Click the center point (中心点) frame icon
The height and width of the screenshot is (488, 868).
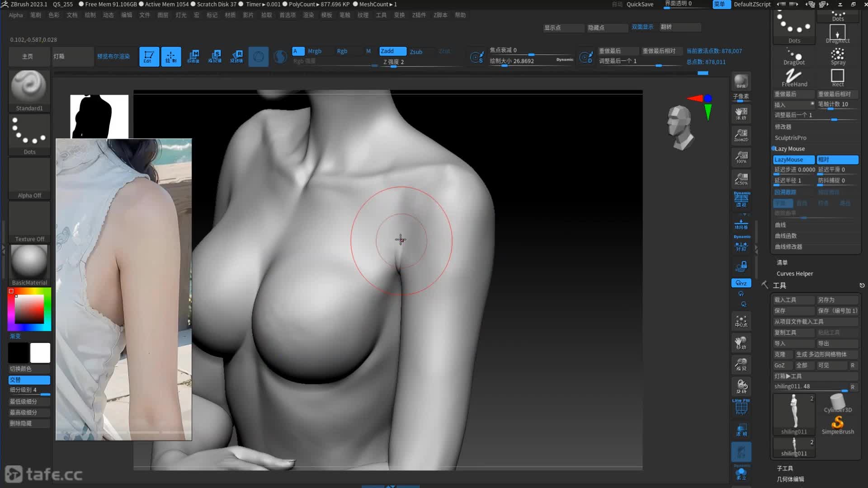click(741, 321)
